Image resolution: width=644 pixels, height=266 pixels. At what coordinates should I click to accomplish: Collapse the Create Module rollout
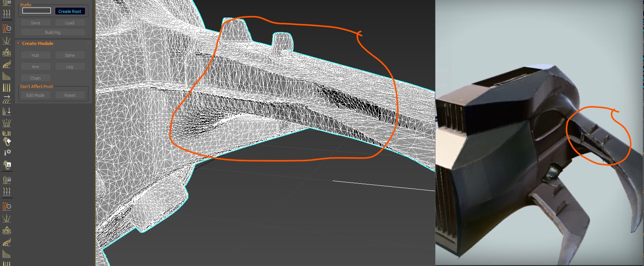pos(18,43)
